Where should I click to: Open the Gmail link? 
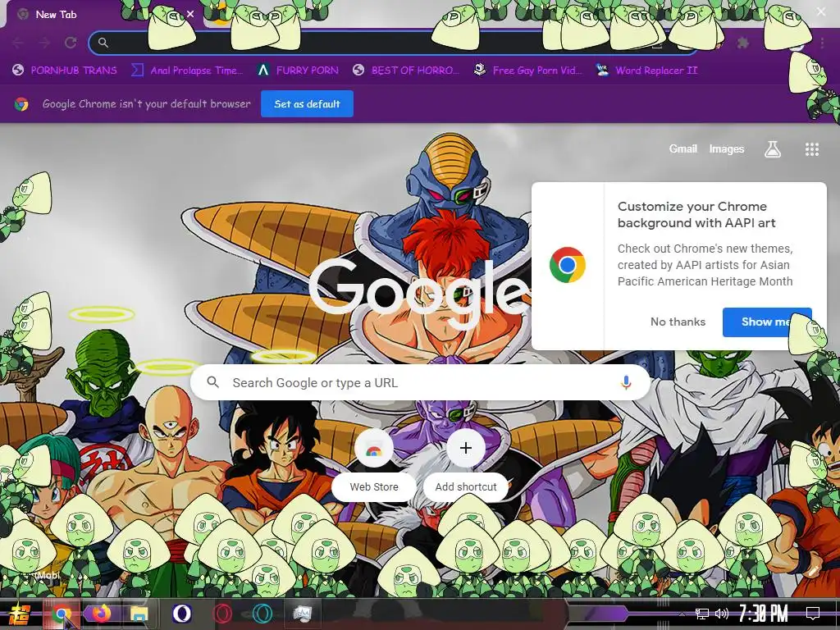coord(682,149)
